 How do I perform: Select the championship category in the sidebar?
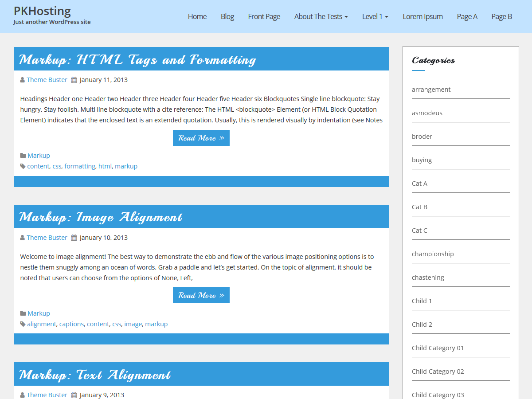432,254
